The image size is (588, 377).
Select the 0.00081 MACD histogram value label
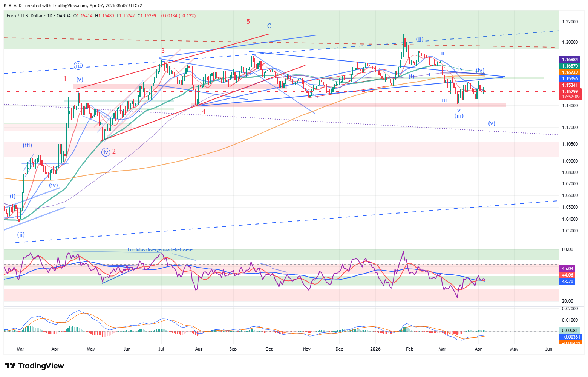pos(570,331)
